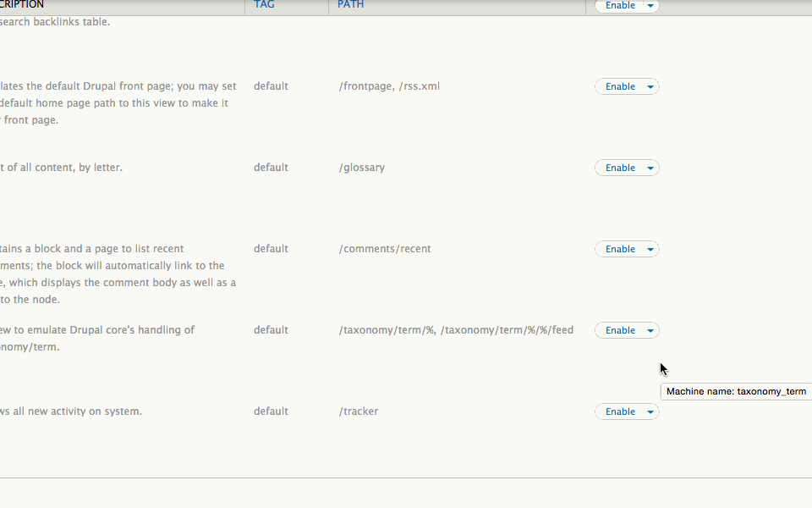The width and height of the screenshot is (812, 508).
Task: Open dropdown arrow for /tracker row
Action: coord(650,412)
